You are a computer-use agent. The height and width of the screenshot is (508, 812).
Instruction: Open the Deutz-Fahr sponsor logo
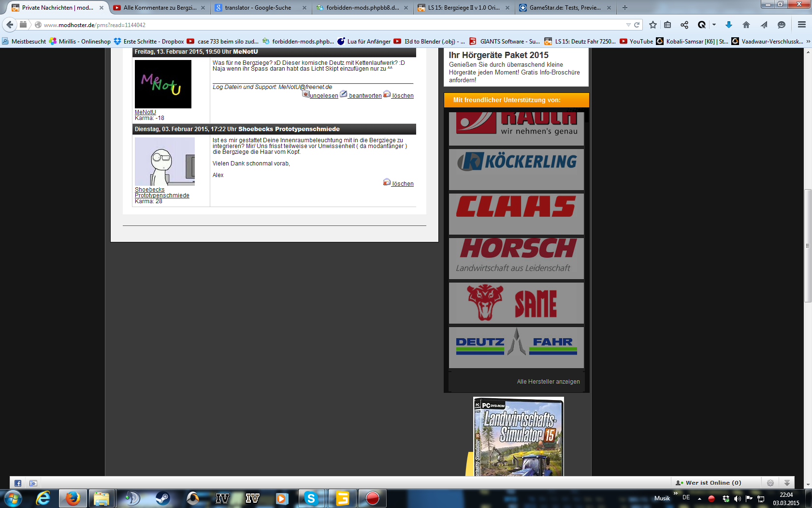coord(516,347)
